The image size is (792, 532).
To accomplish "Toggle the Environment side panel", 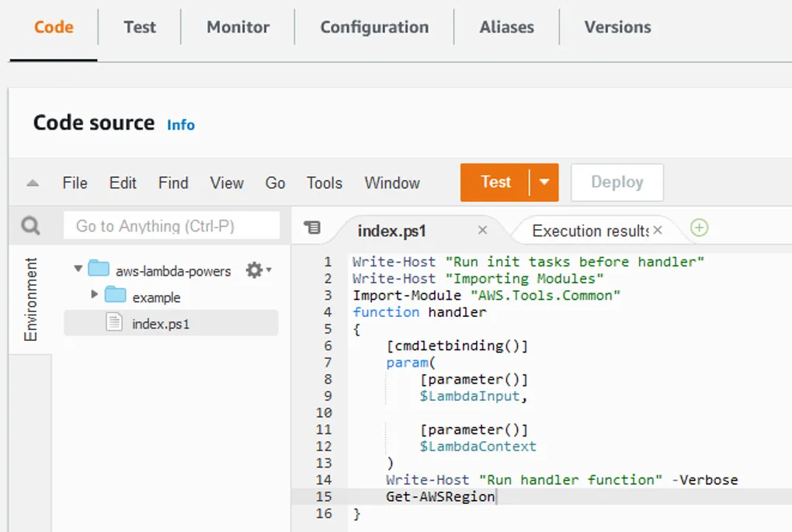I will click(30, 300).
